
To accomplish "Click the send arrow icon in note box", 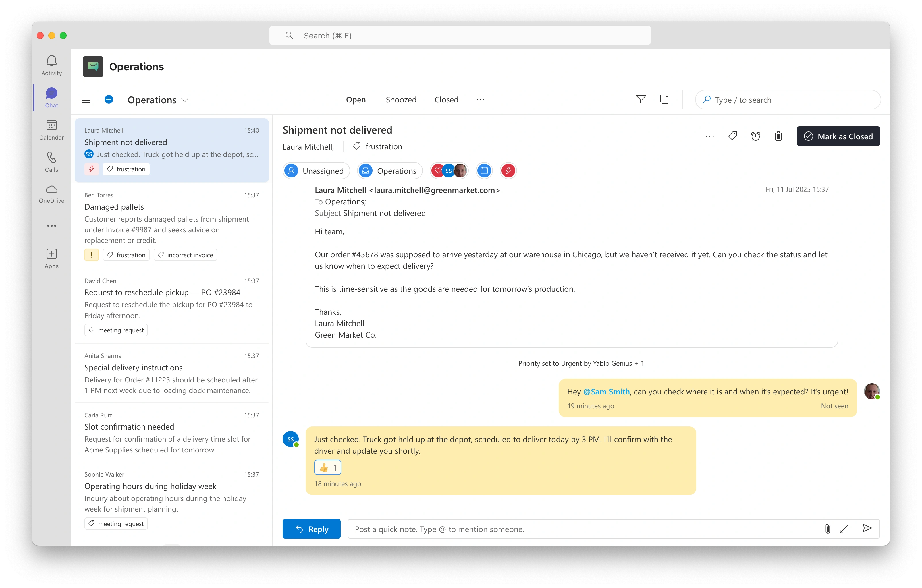I will [867, 529].
